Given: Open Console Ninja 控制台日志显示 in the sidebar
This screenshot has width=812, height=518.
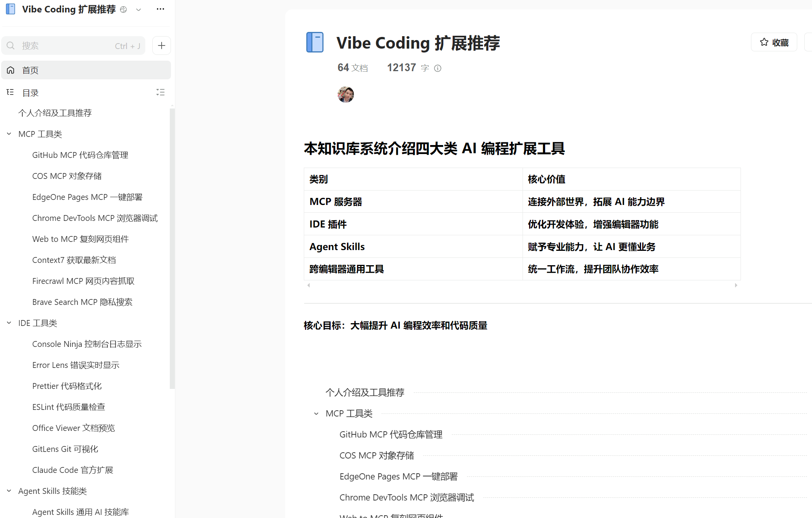Looking at the screenshot, I should [87, 344].
